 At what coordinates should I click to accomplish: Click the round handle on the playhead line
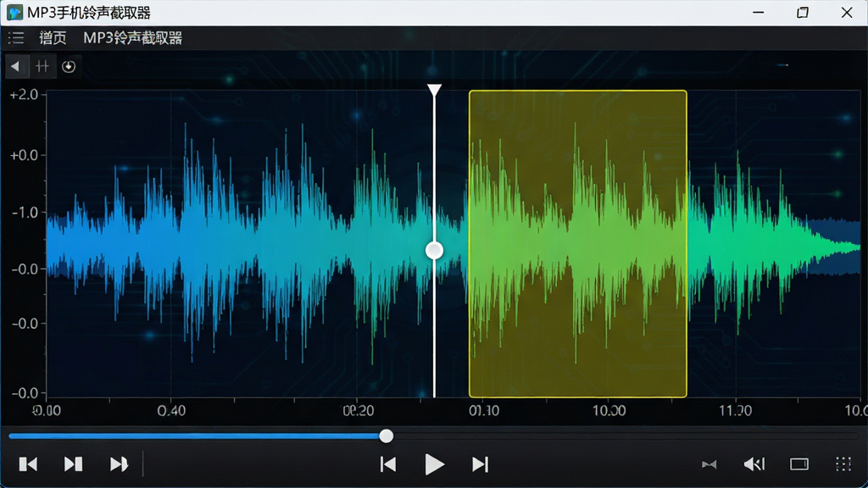coord(435,251)
